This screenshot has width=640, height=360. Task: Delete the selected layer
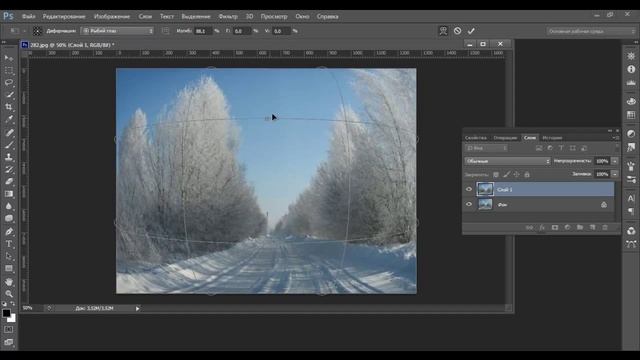tap(605, 227)
